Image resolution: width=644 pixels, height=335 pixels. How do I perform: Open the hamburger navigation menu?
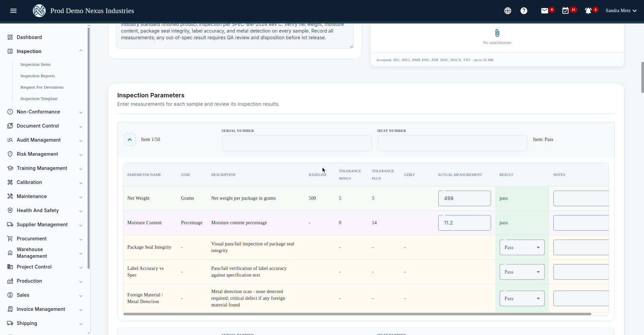point(13,11)
